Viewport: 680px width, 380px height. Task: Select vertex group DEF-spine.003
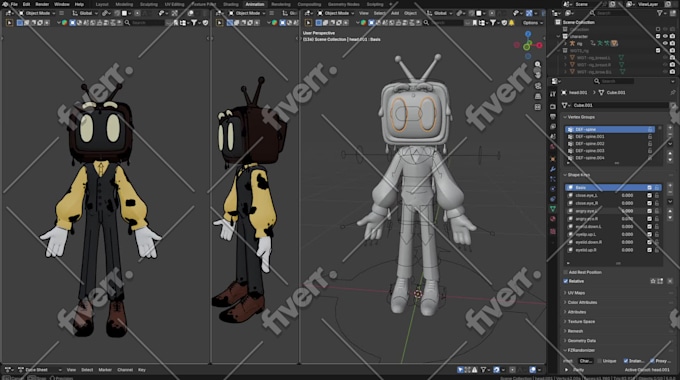[x=609, y=151]
